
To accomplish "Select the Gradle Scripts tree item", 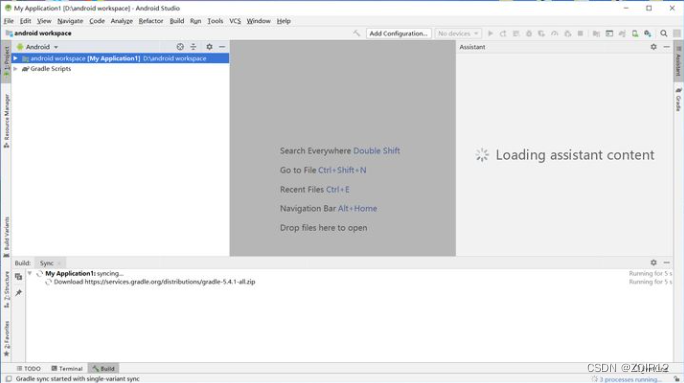I will (51, 68).
